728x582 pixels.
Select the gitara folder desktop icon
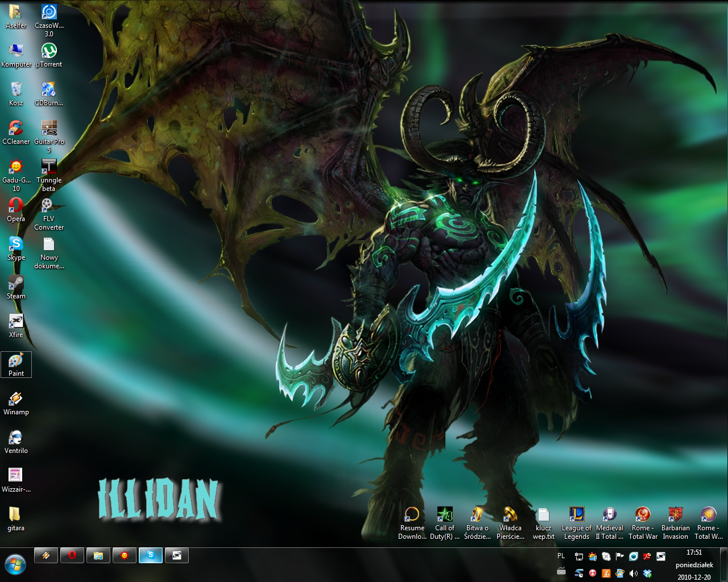[x=16, y=519]
